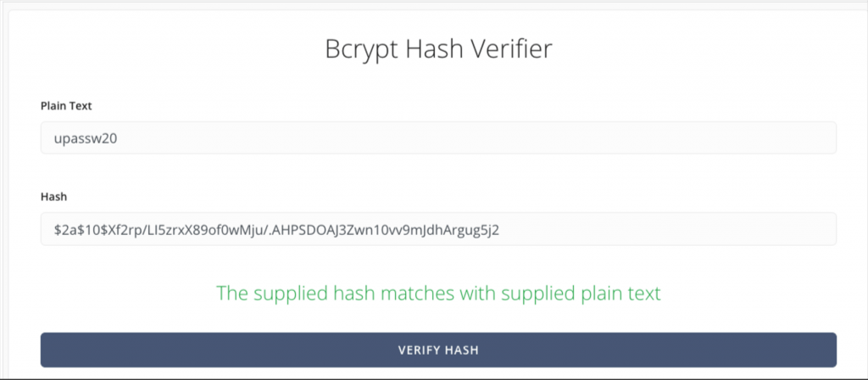This screenshot has width=868, height=380.
Task: Click the $2a$10$ prefix of the hash
Action: click(x=80, y=229)
